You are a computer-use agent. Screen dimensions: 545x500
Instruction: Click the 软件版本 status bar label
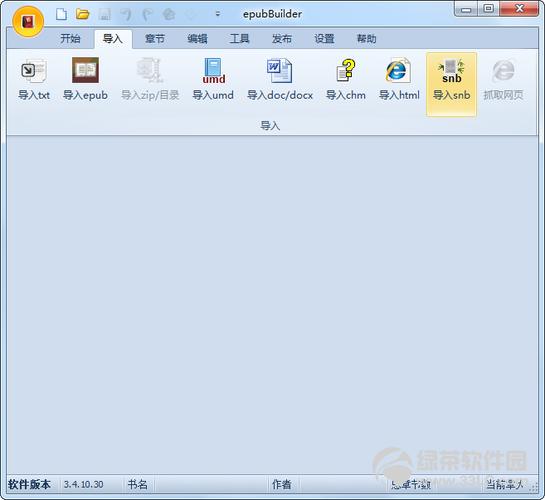coord(30,484)
